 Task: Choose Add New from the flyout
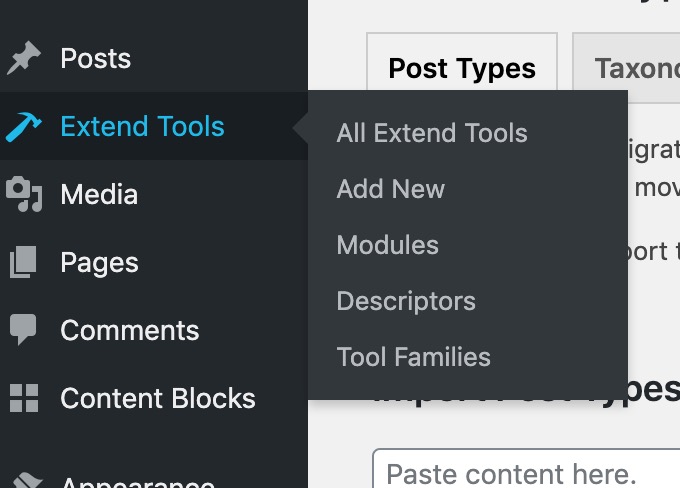[391, 189]
